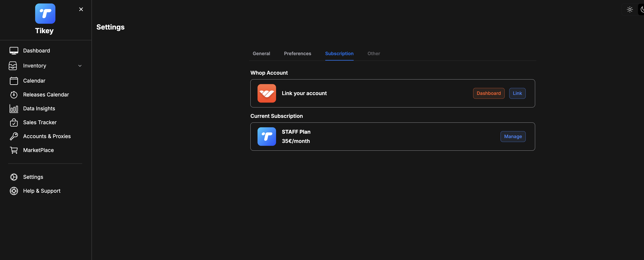
Task: Click the Inventory tray icon
Action: coord(13,66)
